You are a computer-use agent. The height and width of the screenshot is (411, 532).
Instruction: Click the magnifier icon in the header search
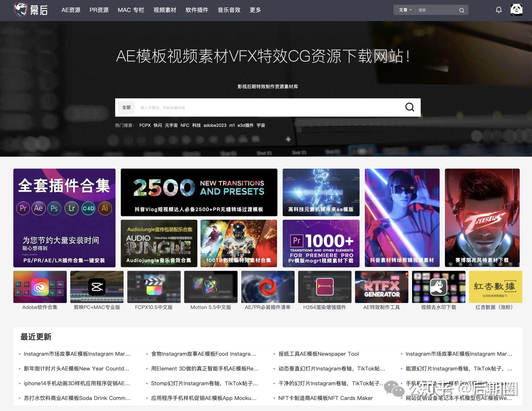pos(462,10)
